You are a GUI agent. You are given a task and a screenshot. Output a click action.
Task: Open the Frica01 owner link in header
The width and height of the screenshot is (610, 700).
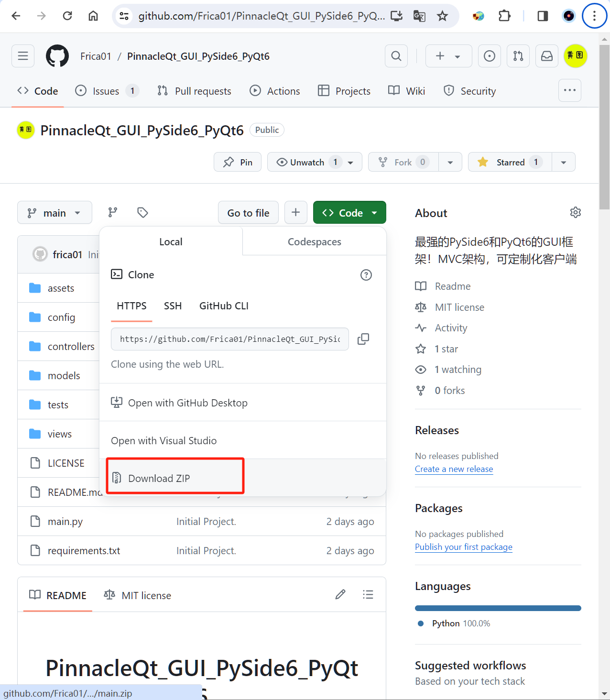point(96,56)
